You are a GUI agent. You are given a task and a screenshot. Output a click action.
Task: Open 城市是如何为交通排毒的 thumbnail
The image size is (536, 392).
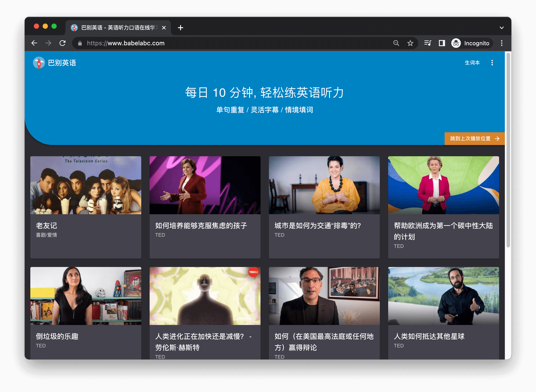click(324, 185)
